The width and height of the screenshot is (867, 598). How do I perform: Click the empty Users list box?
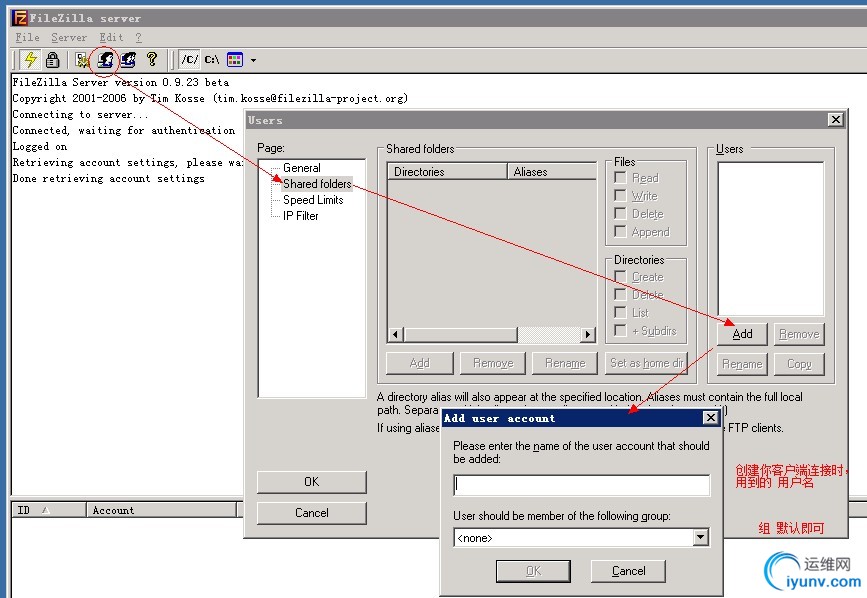pos(770,239)
